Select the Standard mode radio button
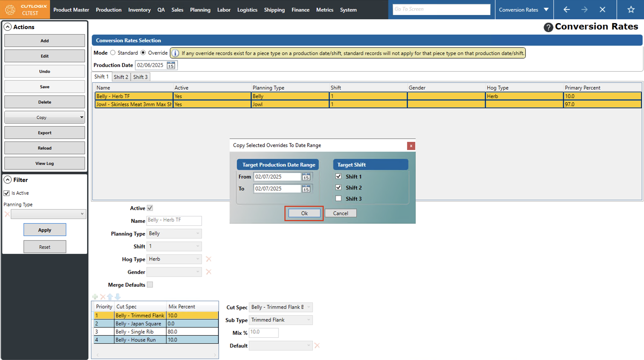Screen dimensions: 644x360 (113, 53)
